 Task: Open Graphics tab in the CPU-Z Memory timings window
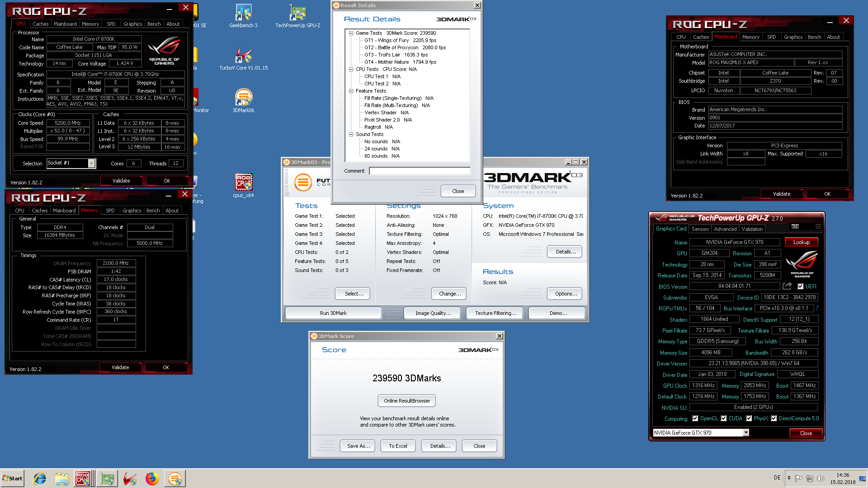tap(132, 211)
